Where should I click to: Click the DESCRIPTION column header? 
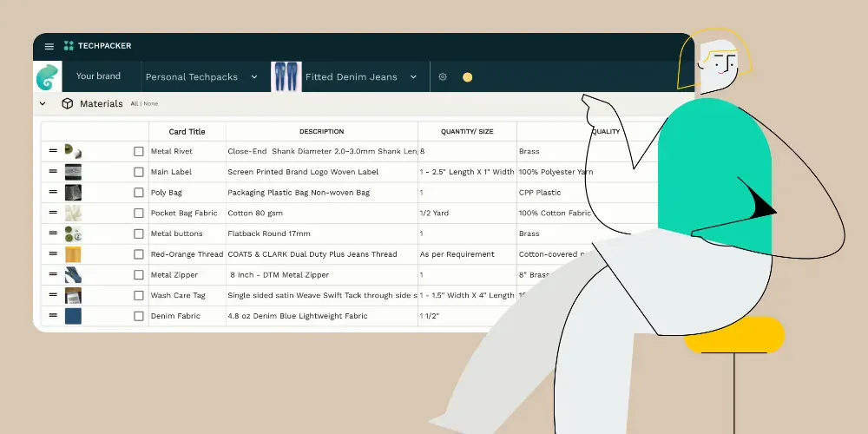click(322, 132)
